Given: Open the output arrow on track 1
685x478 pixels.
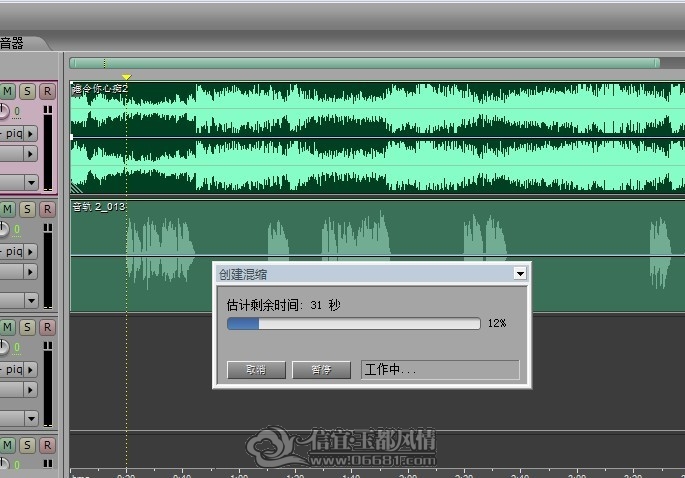Looking at the screenshot, I should tap(30, 154).
